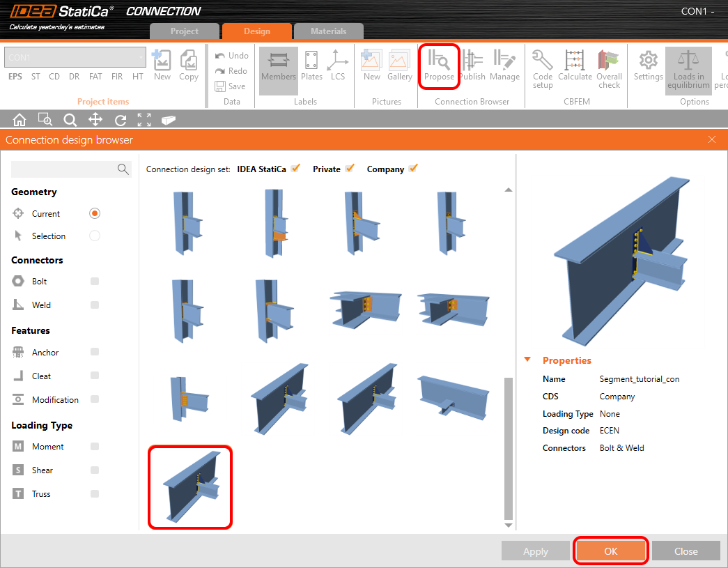Select the HT analysis type
This screenshot has height=568, width=728.
[138, 77]
